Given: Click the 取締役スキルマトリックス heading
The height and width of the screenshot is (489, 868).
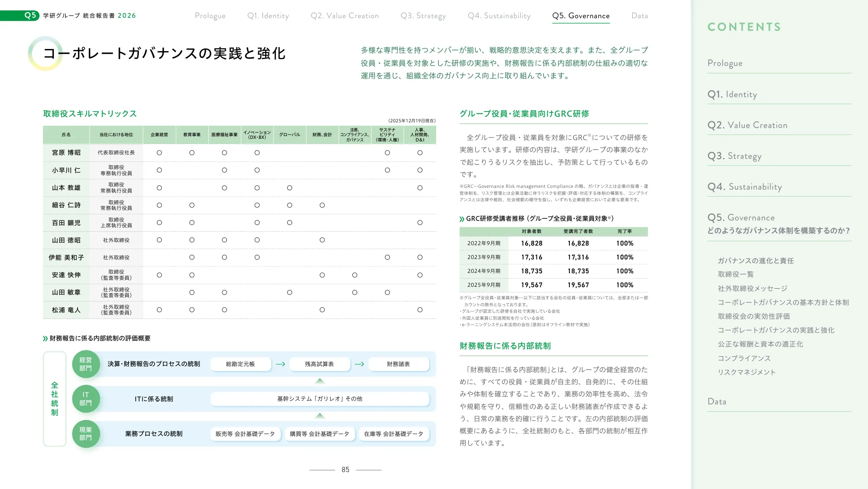Looking at the screenshot, I should click(x=90, y=114).
